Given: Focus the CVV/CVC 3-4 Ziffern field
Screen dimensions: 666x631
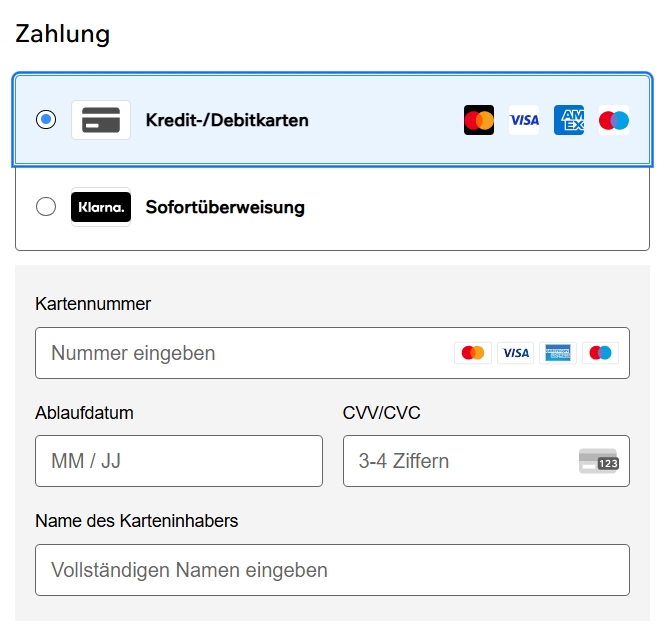Looking at the screenshot, I should coord(486,461).
